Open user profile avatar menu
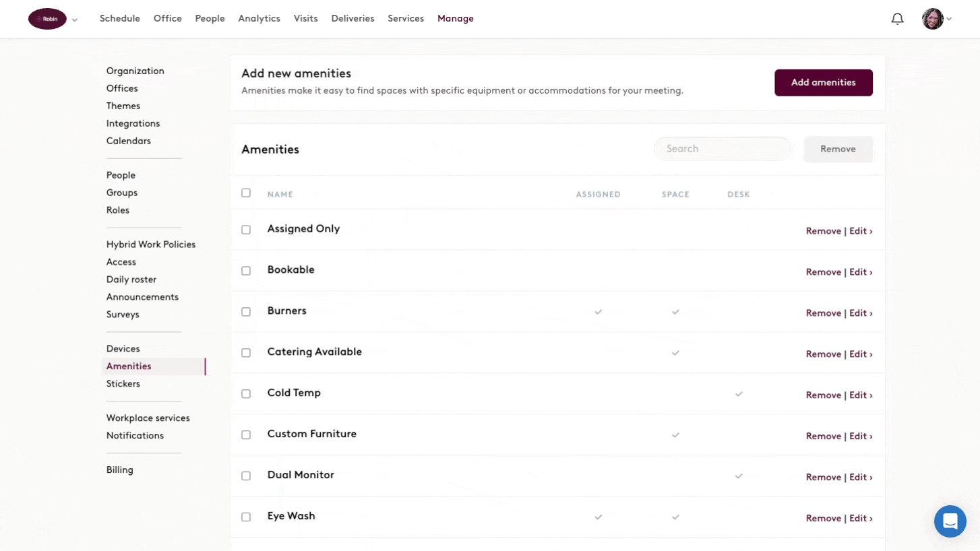The image size is (980, 551). click(x=933, y=19)
